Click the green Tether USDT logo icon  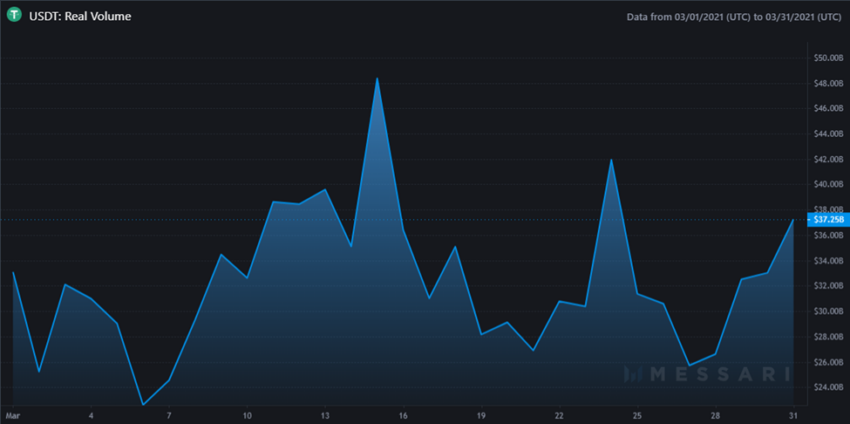tap(14, 16)
